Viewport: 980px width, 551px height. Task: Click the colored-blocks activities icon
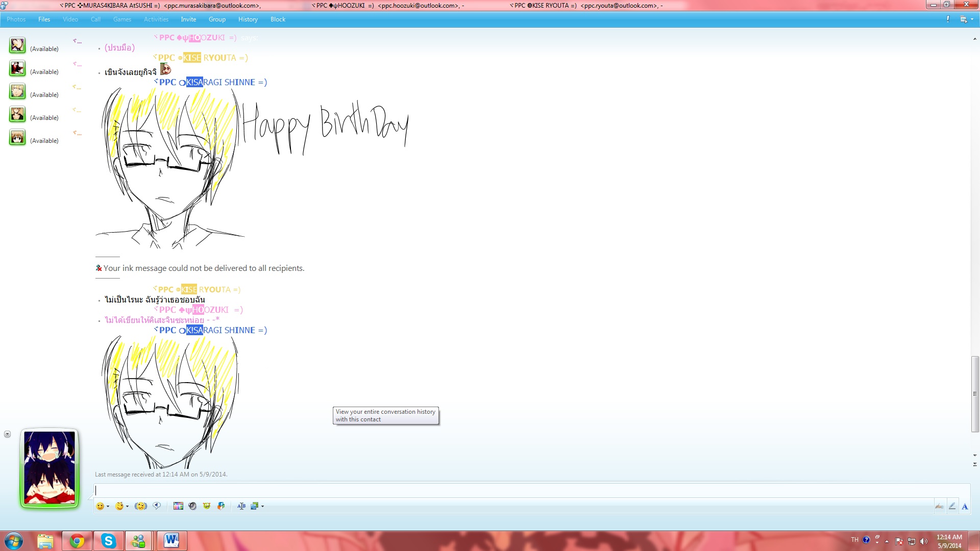[221, 506]
